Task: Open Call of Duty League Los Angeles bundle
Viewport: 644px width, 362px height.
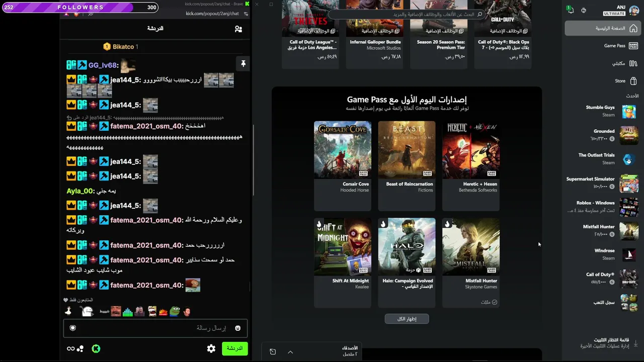Action: point(310,34)
